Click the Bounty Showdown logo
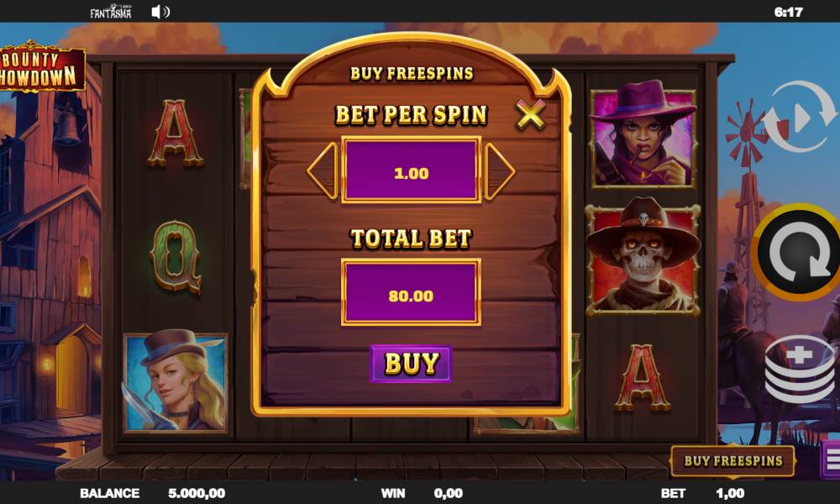 pyautogui.click(x=42, y=68)
